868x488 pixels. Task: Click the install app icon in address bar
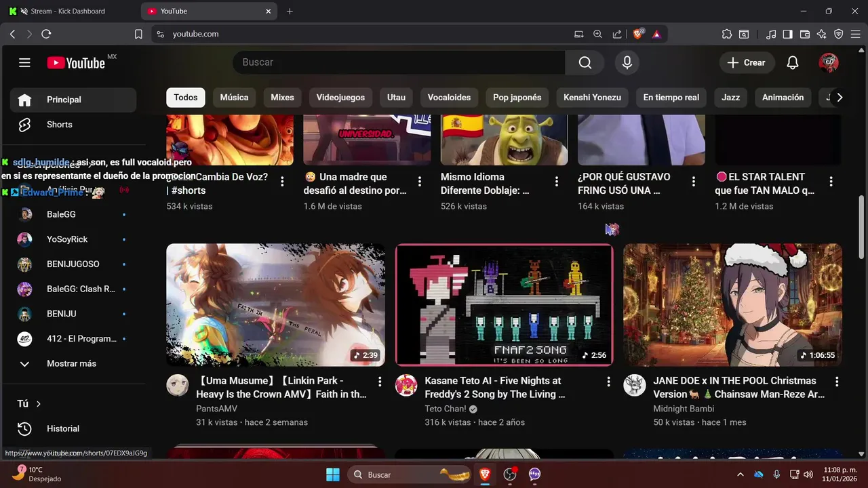click(x=578, y=34)
